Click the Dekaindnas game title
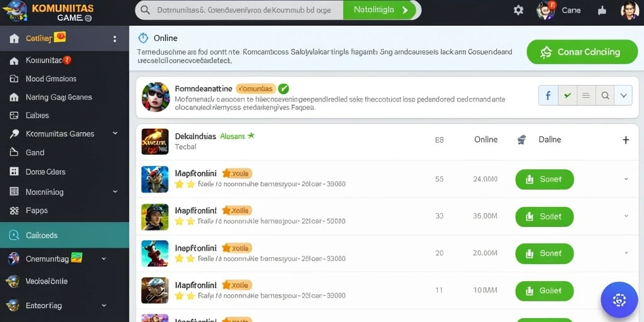The width and height of the screenshot is (644, 322). (196, 136)
